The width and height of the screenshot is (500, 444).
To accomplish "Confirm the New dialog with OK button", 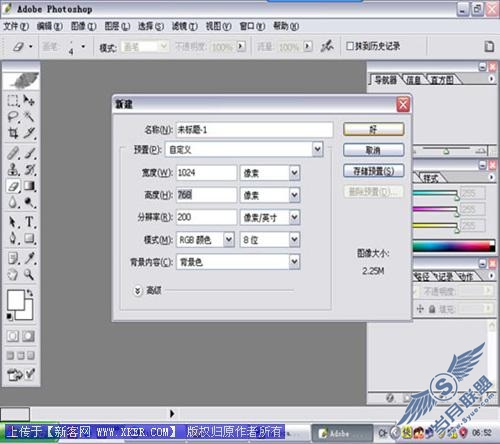I will click(373, 129).
